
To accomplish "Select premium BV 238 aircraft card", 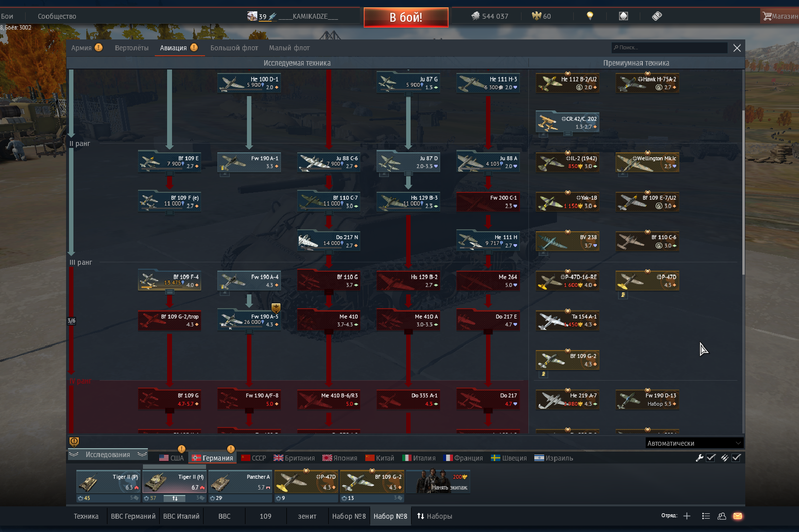I will coord(567,241).
